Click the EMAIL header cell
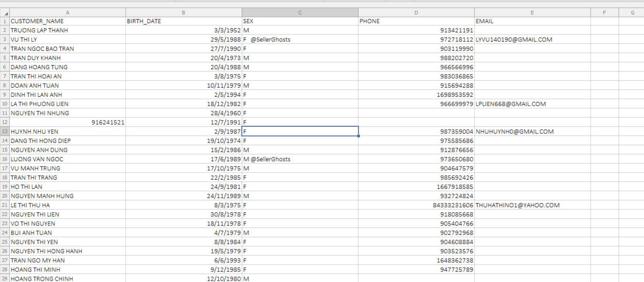Image resolution: width=644 pixels, height=282 pixels. tap(532, 21)
